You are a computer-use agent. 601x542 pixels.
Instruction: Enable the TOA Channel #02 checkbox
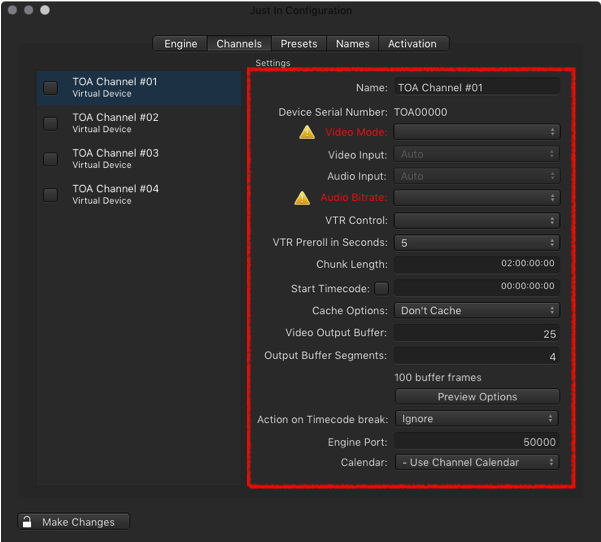click(51, 123)
